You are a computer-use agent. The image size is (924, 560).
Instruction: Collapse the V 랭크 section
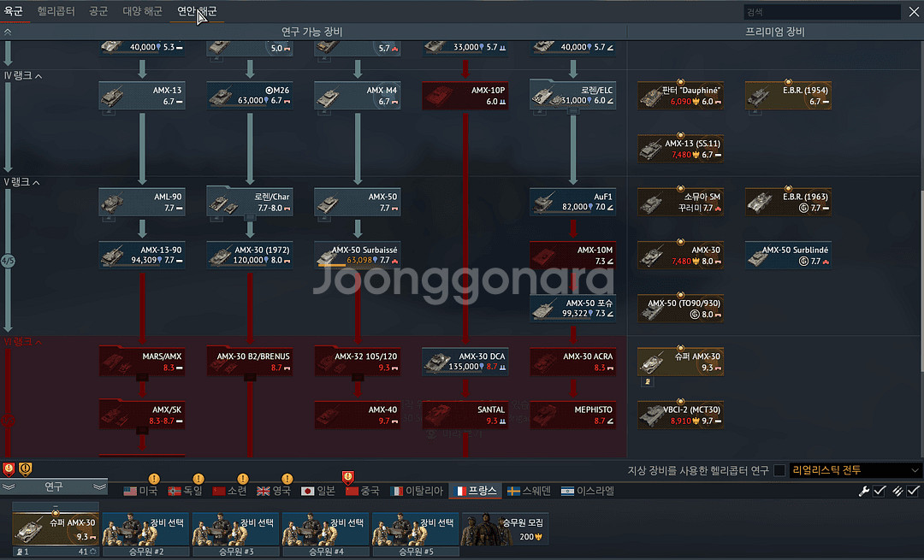click(36, 183)
